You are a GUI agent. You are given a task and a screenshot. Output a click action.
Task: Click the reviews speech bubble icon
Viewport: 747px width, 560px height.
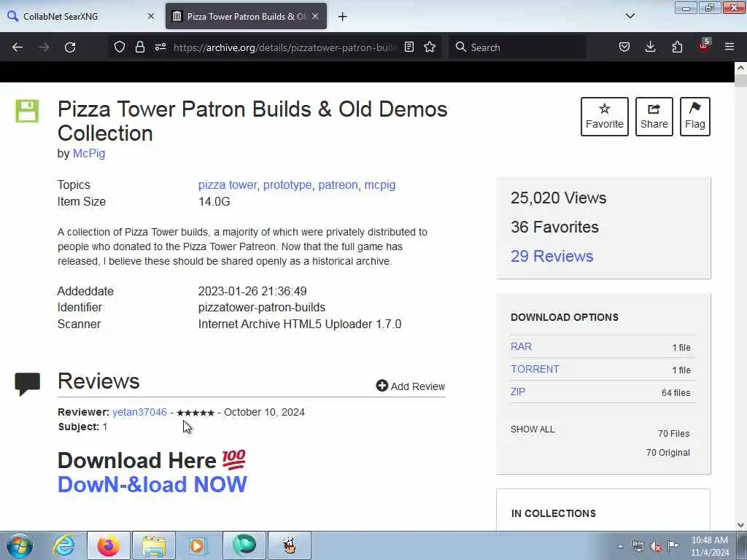27,384
